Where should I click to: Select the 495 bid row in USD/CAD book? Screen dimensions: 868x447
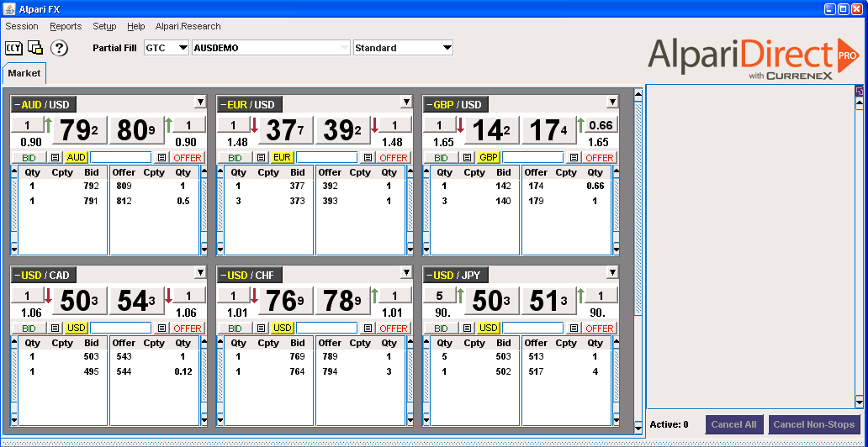coord(61,371)
